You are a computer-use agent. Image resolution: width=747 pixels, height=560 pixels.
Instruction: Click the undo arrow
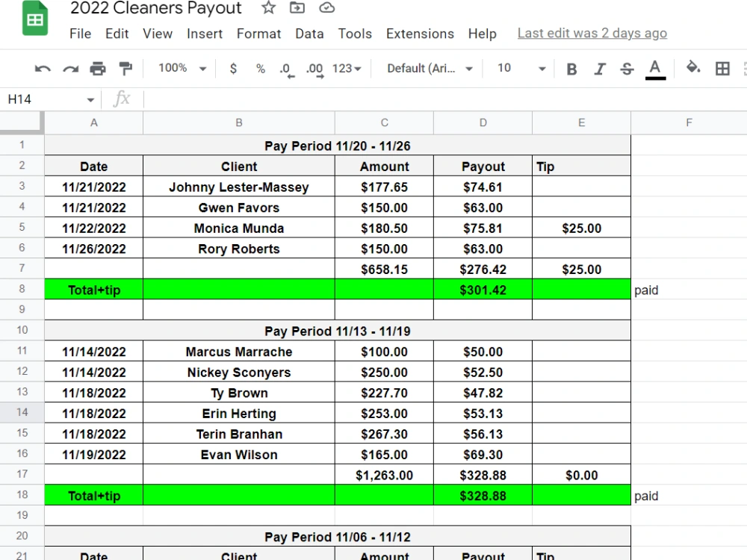click(43, 69)
